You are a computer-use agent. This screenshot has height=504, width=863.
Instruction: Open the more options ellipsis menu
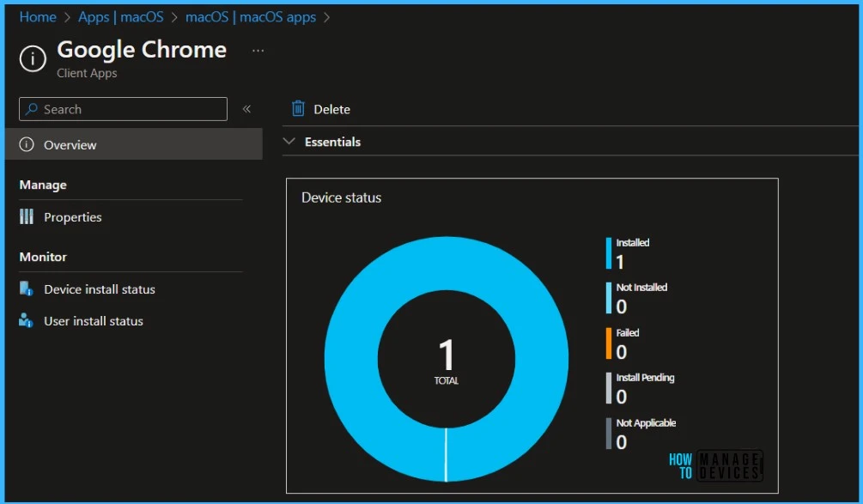click(258, 51)
